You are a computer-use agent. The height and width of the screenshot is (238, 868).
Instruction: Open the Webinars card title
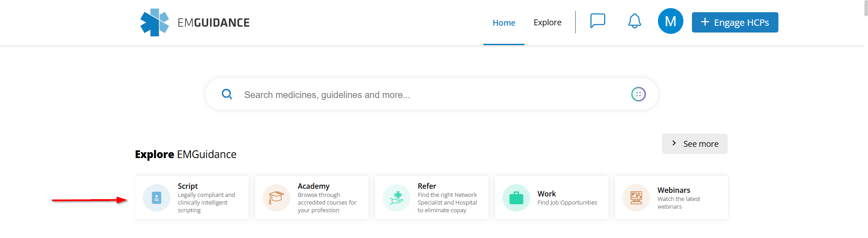point(673,190)
